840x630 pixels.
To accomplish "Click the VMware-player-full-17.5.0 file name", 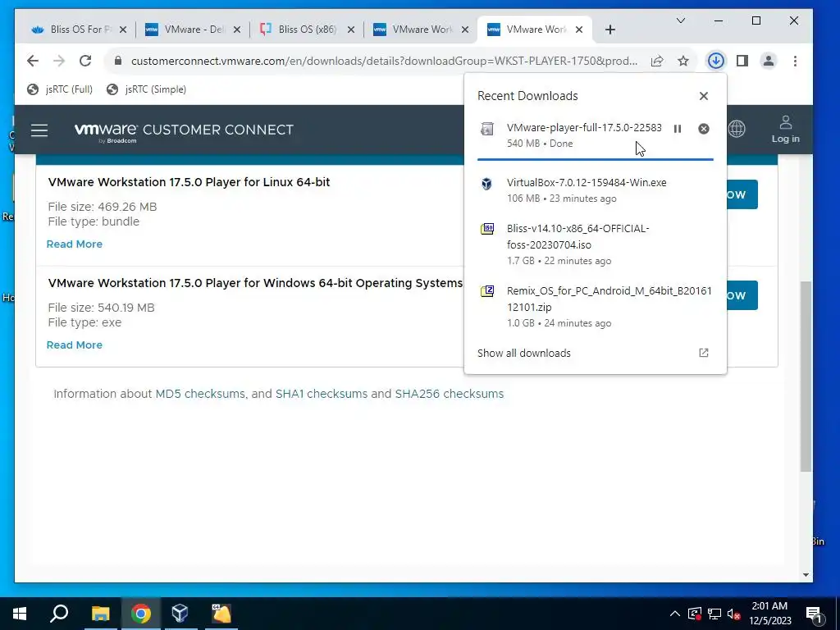I will click(x=584, y=127).
